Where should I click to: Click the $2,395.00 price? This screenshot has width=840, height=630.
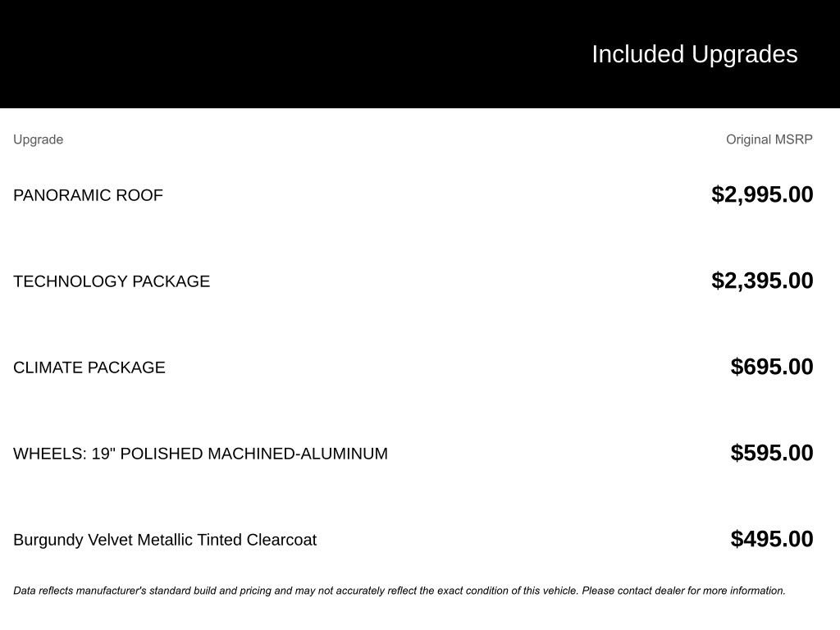[x=762, y=281]
